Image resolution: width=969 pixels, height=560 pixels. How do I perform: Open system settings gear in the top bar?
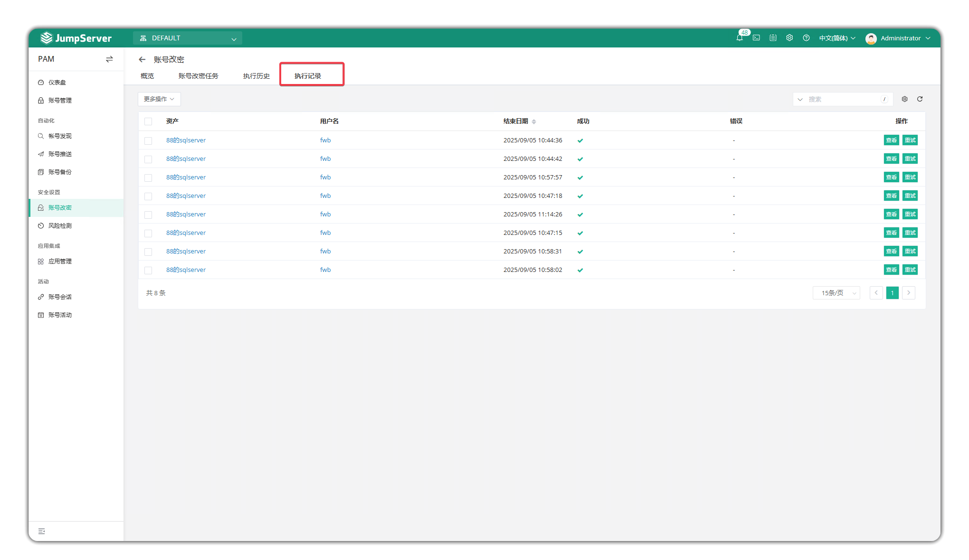coord(789,38)
